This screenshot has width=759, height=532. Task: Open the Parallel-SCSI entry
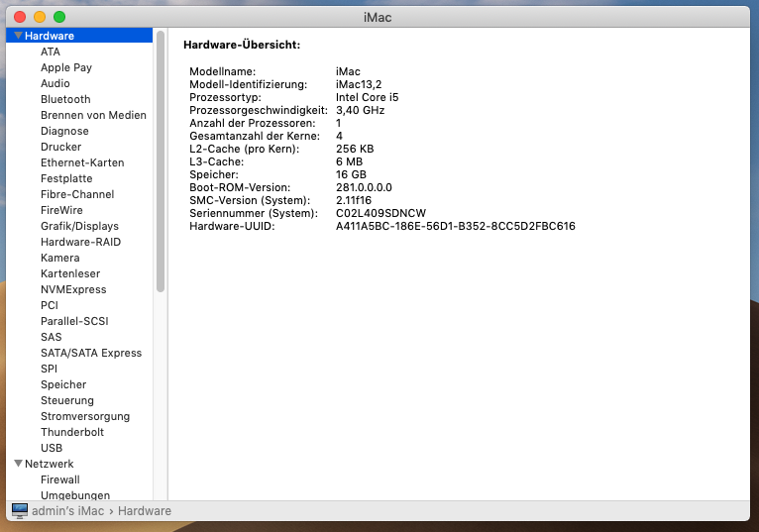point(74,321)
